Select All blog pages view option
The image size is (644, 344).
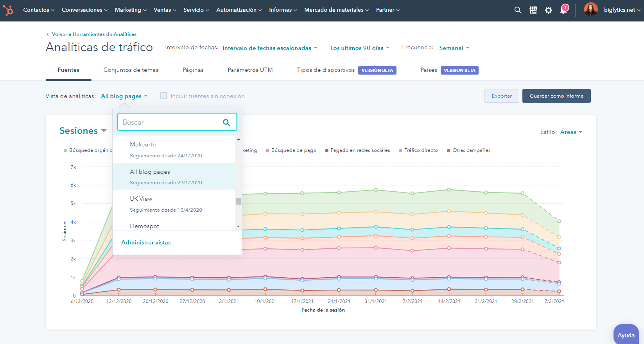pos(174,177)
